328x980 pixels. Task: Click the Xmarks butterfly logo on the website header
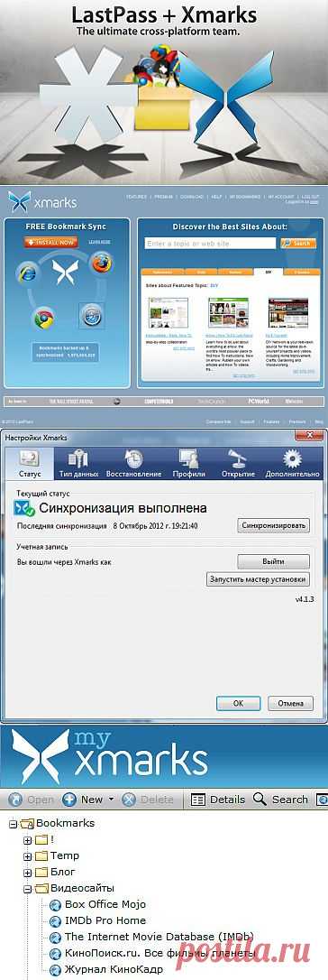point(19,202)
